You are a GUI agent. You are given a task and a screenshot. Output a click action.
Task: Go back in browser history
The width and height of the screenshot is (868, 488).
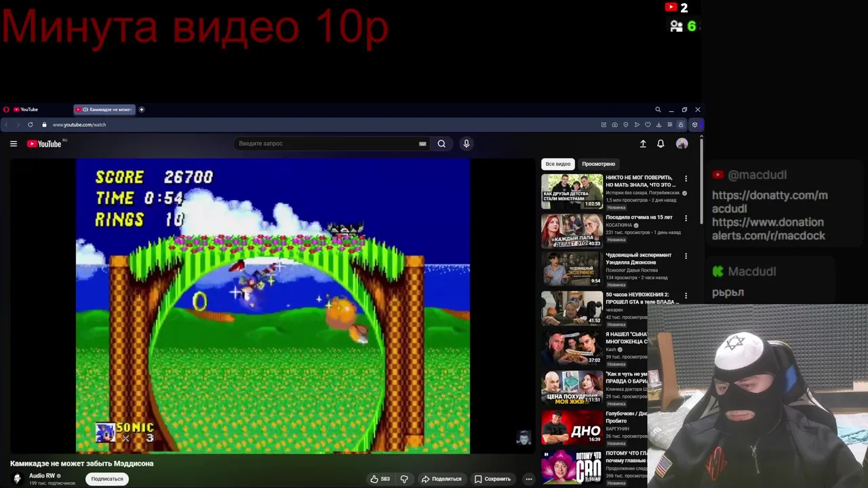point(6,125)
